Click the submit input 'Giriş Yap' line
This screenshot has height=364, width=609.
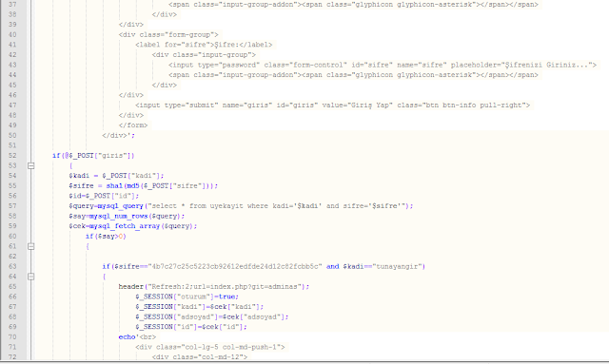pyautogui.click(x=332, y=105)
